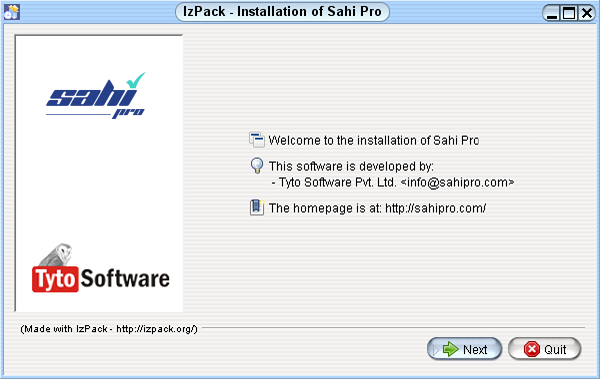600x379 pixels.
Task: Click the 'This software is developed by' text
Action: pos(351,167)
